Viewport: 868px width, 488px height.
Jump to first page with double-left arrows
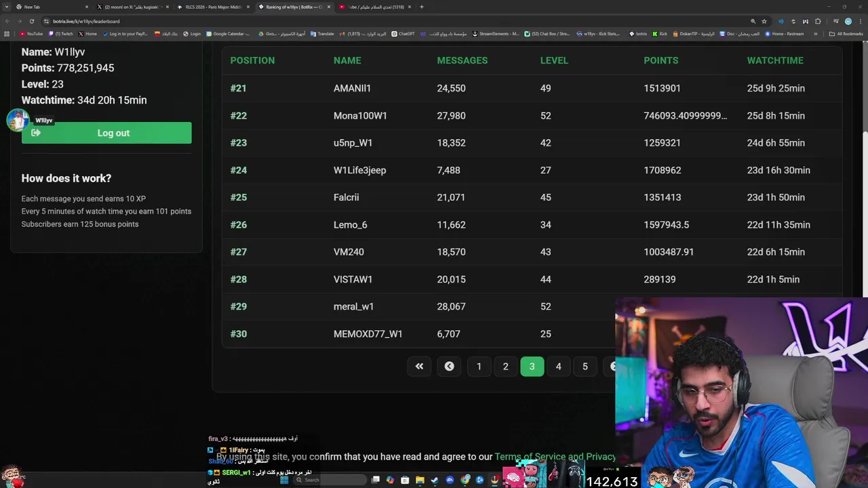pos(419,366)
